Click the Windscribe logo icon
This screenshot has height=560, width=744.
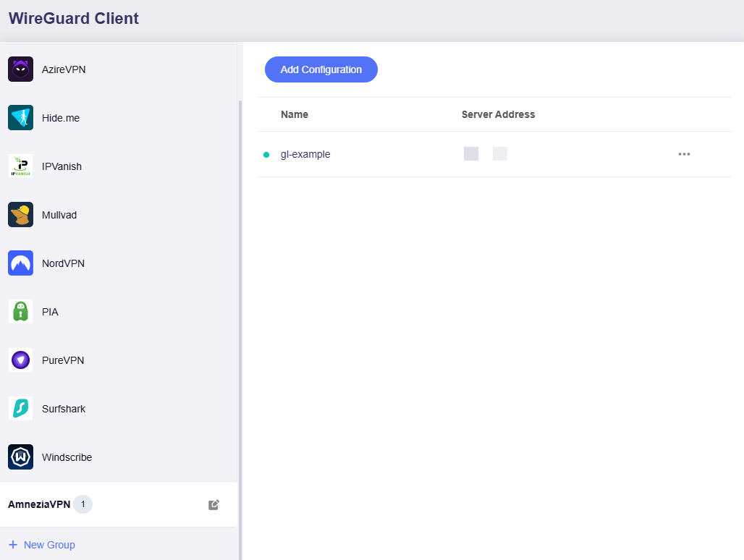(20, 457)
